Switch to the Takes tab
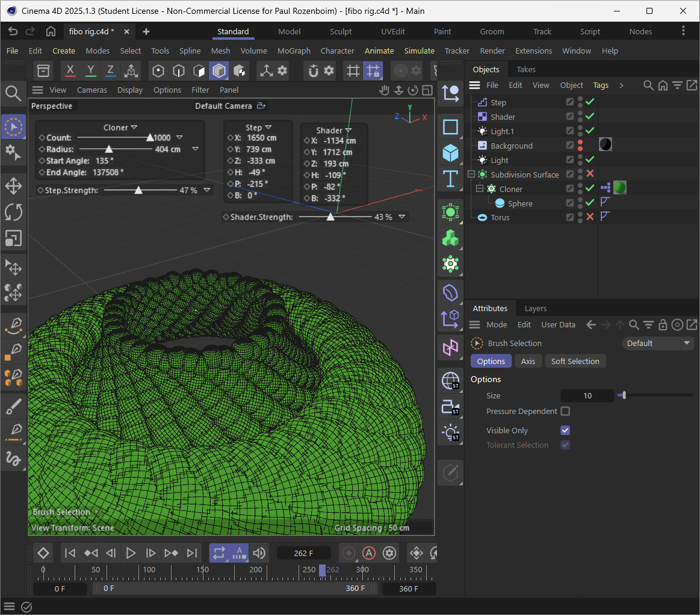 pos(525,69)
